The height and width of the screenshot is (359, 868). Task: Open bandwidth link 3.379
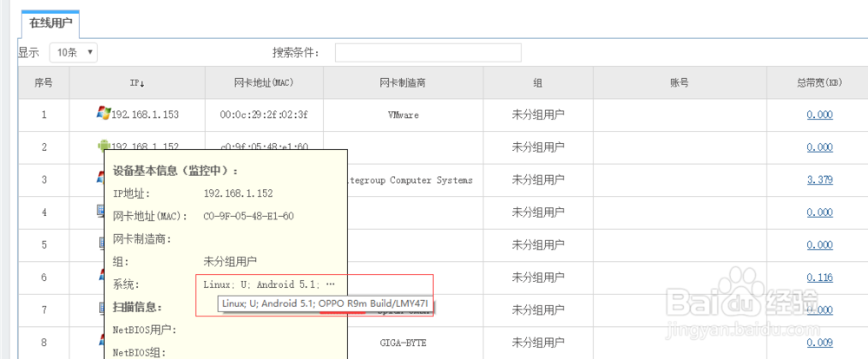[819, 179]
